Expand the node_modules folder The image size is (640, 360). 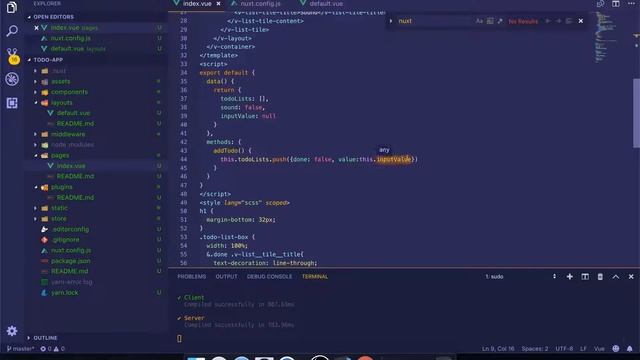(72, 145)
